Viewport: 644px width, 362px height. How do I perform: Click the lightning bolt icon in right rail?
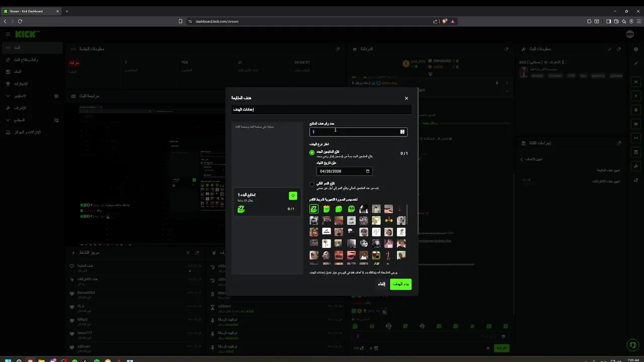[636, 96]
